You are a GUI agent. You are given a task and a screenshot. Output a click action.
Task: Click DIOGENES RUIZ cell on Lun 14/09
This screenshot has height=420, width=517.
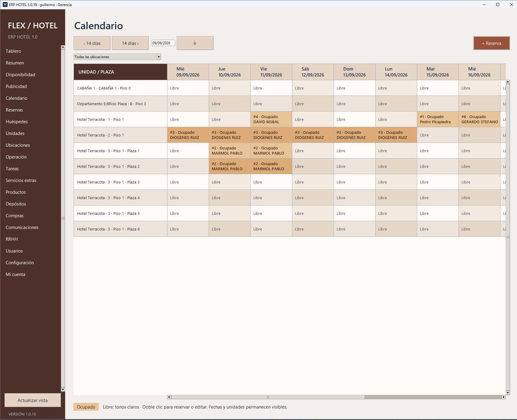point(396,135)
